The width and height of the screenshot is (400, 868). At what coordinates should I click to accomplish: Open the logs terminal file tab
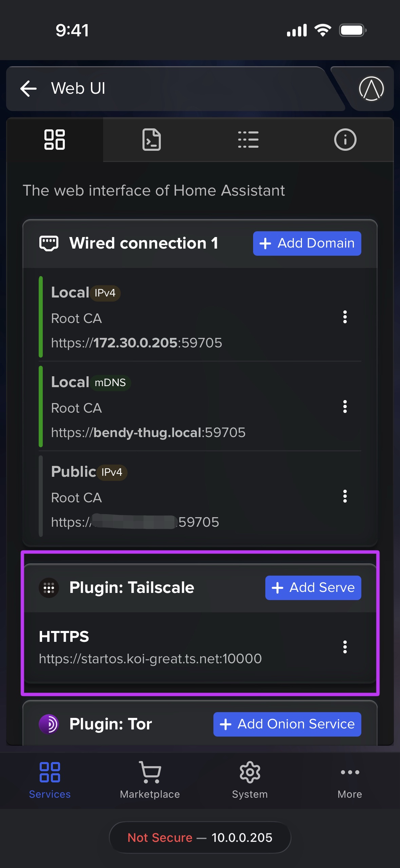(151, 140)
